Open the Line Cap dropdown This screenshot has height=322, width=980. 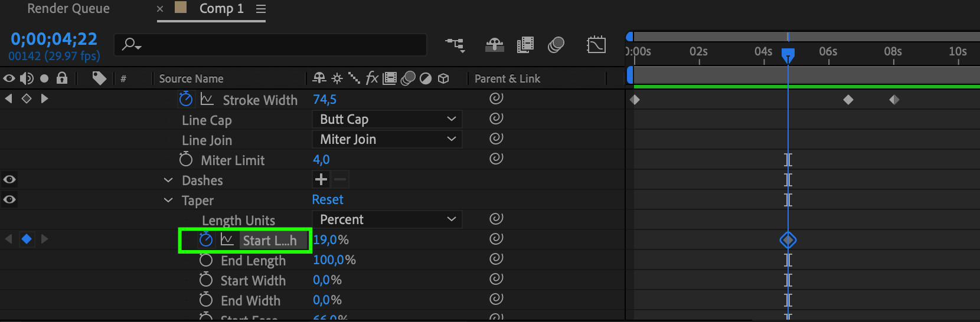point(387,119)
